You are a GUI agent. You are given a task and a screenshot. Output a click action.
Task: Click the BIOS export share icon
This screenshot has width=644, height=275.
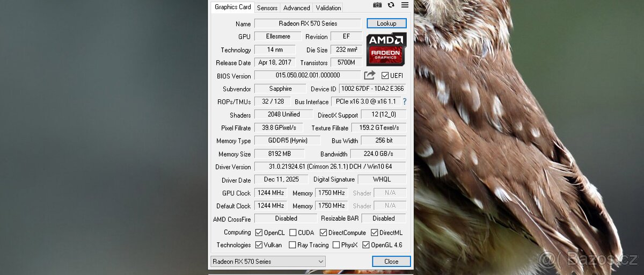tap(370, 75)
